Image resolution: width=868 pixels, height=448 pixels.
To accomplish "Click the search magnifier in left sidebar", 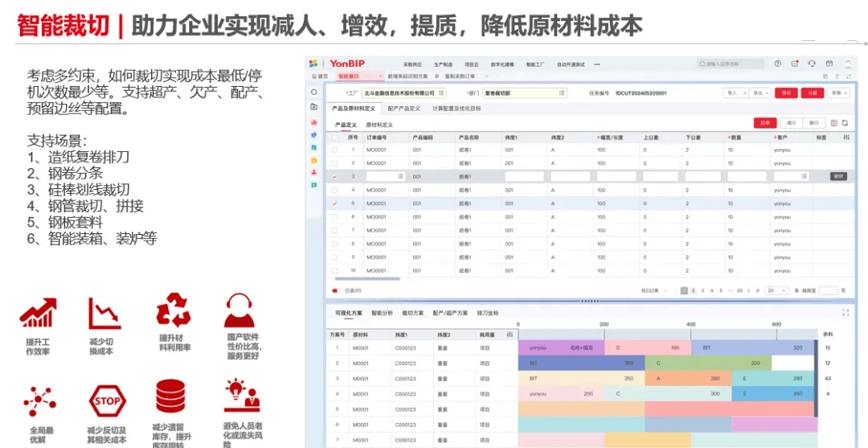I will pos(314,92).
